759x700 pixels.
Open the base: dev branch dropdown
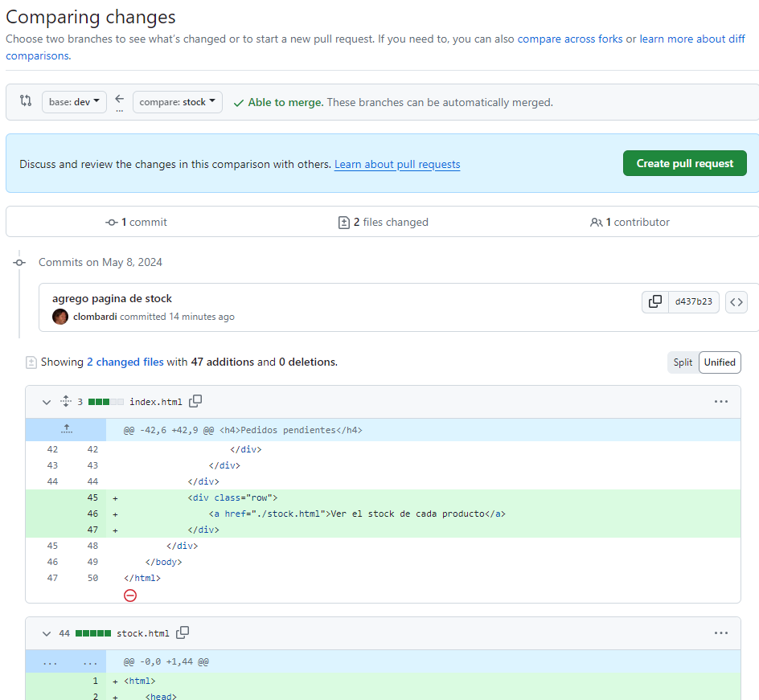click(74, 102)
